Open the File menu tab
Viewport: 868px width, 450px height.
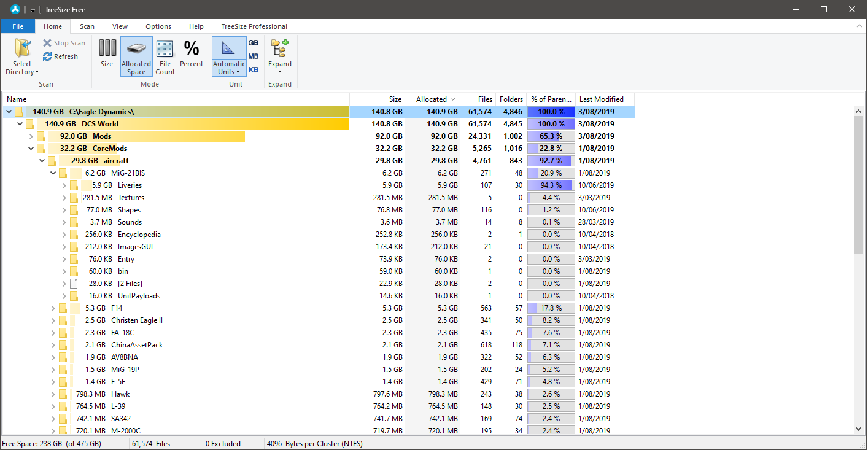click(18, 26)
